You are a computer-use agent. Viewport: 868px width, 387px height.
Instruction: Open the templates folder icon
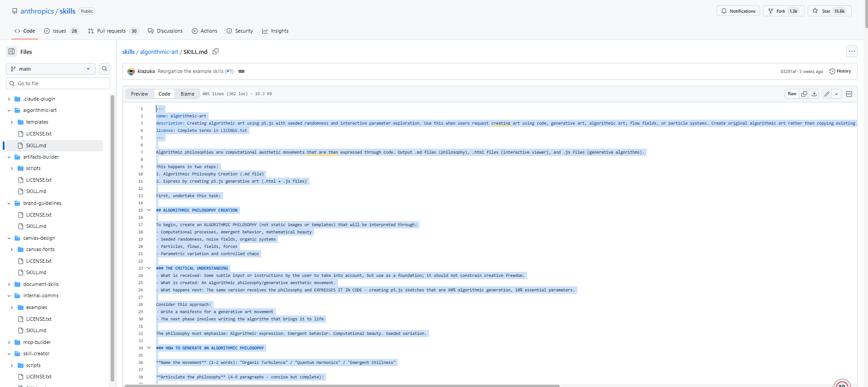tap(20, 122)
